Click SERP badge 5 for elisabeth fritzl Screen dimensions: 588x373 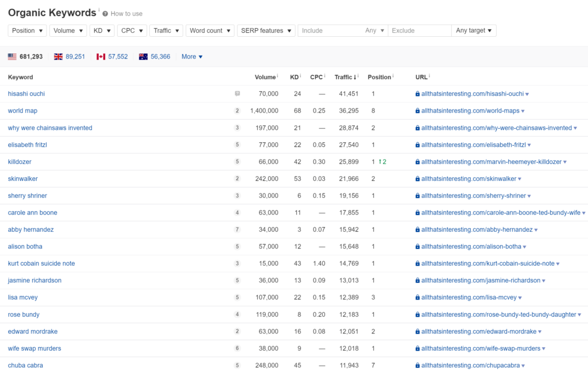tap(237, 145)
